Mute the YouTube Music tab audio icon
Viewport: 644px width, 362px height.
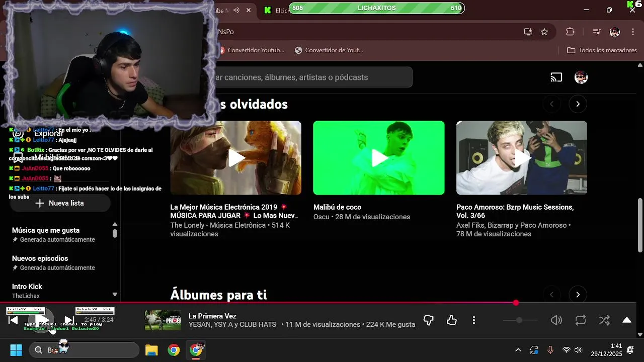click(x=236, y=10)
